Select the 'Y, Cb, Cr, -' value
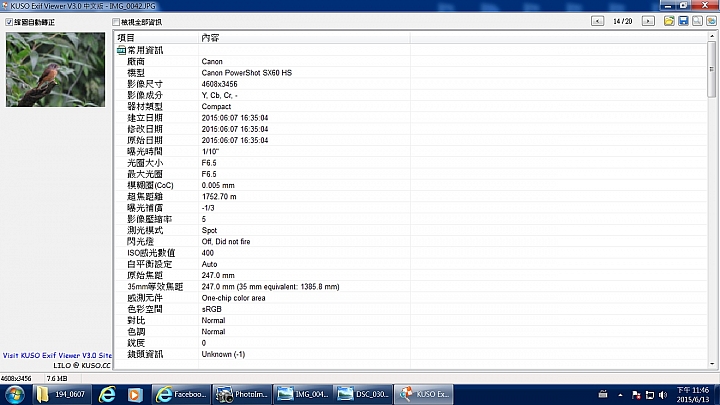Image resolution: width=720 pixels, height=405 pixels. click(219, 95)
